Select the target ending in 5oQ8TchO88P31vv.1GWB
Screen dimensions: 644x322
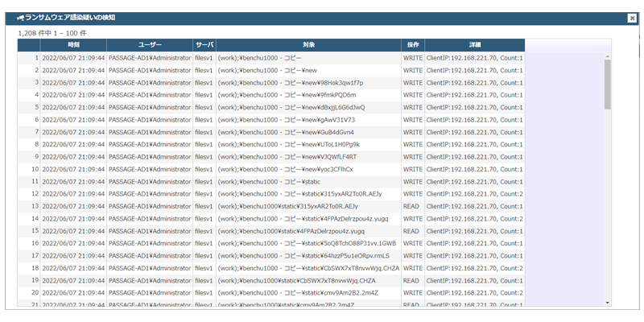(x=307, y=244)
